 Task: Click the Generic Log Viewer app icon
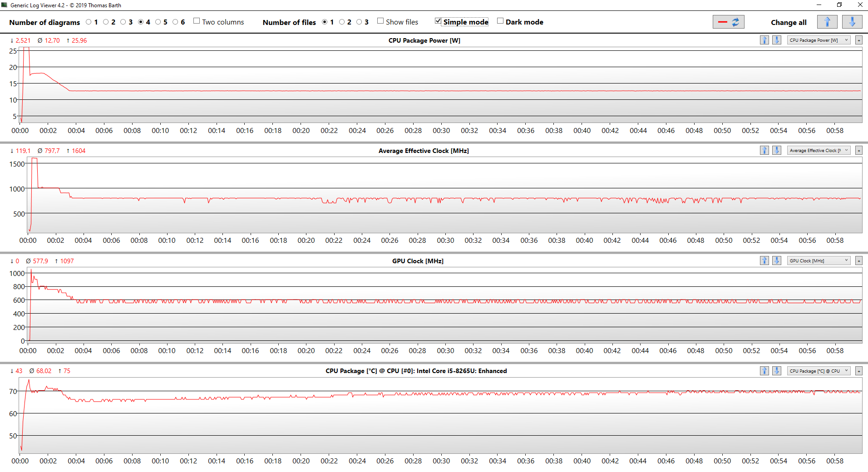pos(5,5)
